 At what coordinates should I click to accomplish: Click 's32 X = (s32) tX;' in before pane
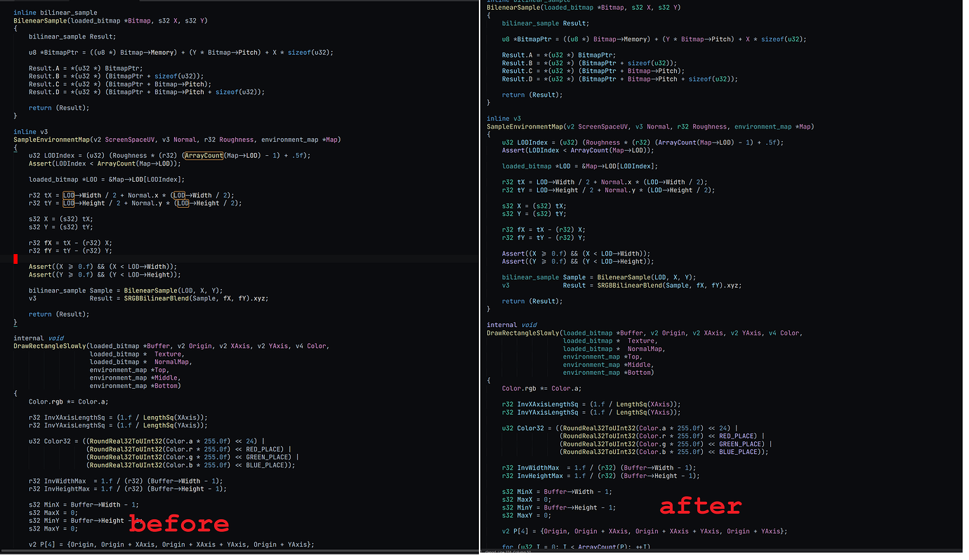pos(61,219)
